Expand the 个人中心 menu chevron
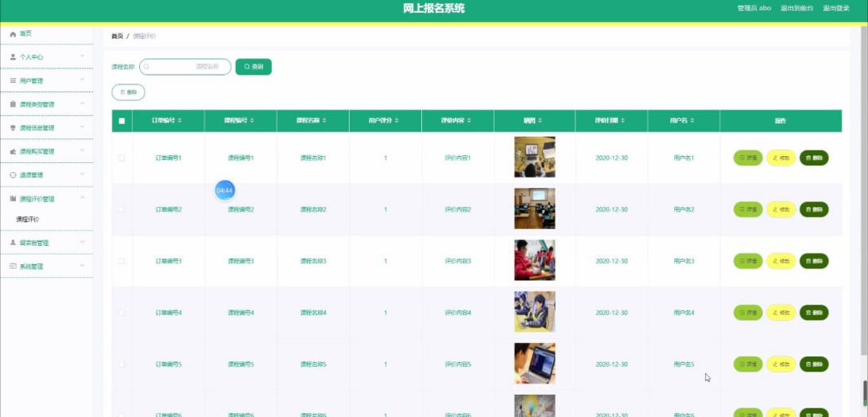Screen dimensions: 868x417 point(83,57)
